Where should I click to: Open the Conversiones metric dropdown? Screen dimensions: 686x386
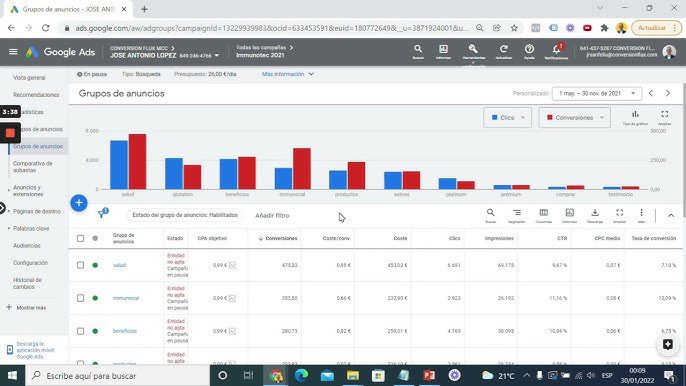(574, 117)
